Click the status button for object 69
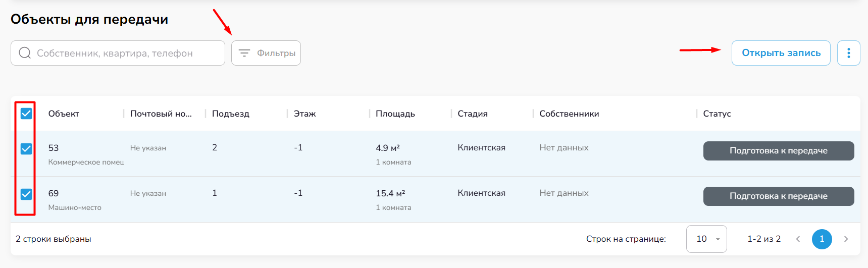Image resolution: width=868 pixels, height=268 pixels. coord(778,196)
